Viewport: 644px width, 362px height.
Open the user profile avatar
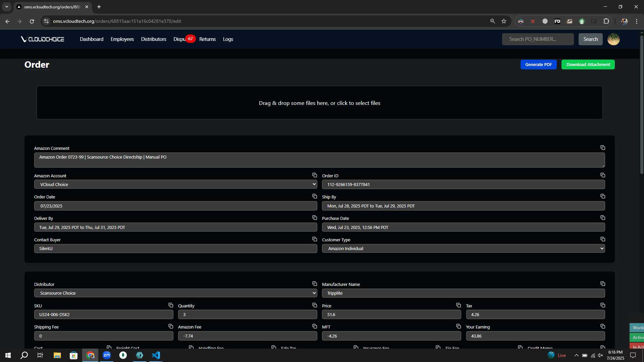(x=613, y=39)
